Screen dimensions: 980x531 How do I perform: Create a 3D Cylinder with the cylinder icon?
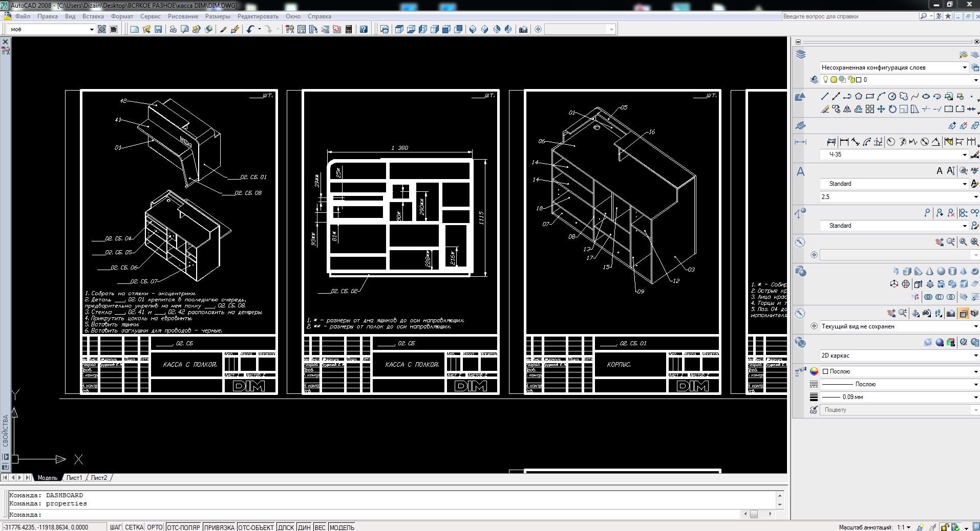coord(952,271)
